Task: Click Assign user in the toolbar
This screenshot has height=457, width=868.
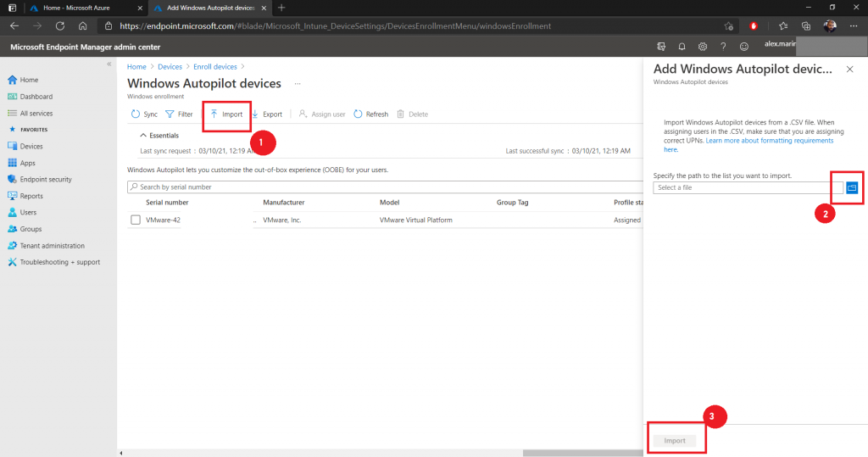Action: click(322, 114)
